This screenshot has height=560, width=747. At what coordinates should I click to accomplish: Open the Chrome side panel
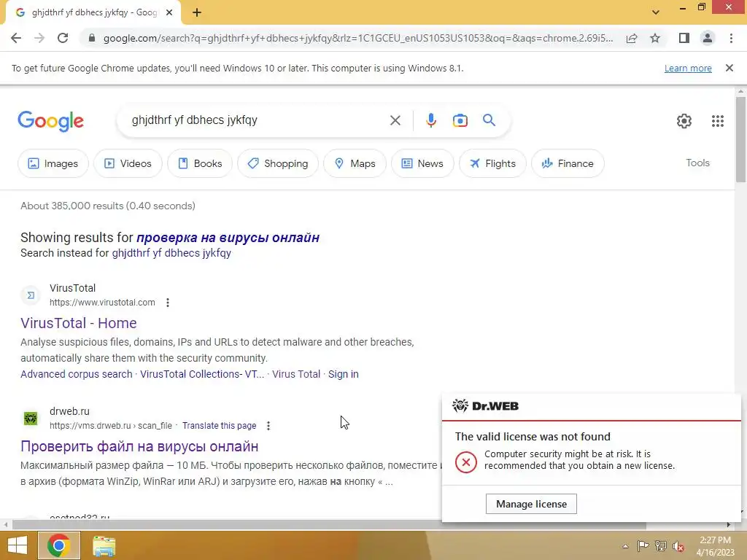click(684, 38)
